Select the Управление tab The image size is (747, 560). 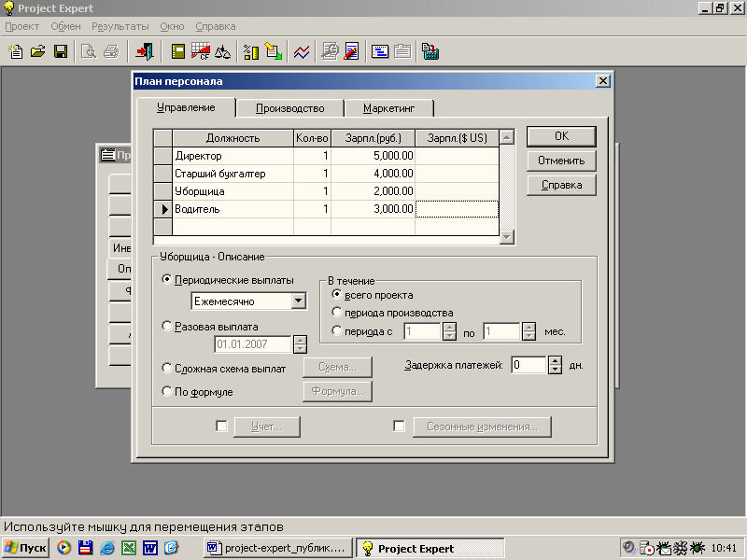pyautogui.click(x=186, y=107)
